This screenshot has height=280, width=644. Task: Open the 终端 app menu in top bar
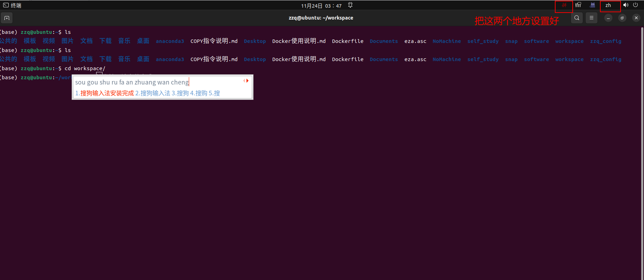pos(12,5)
